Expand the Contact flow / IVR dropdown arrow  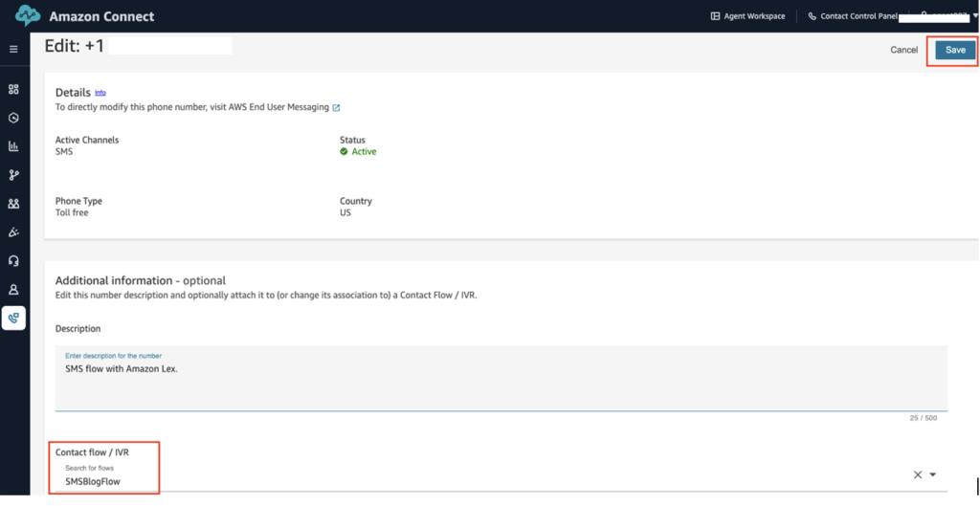tap(932, 474)
